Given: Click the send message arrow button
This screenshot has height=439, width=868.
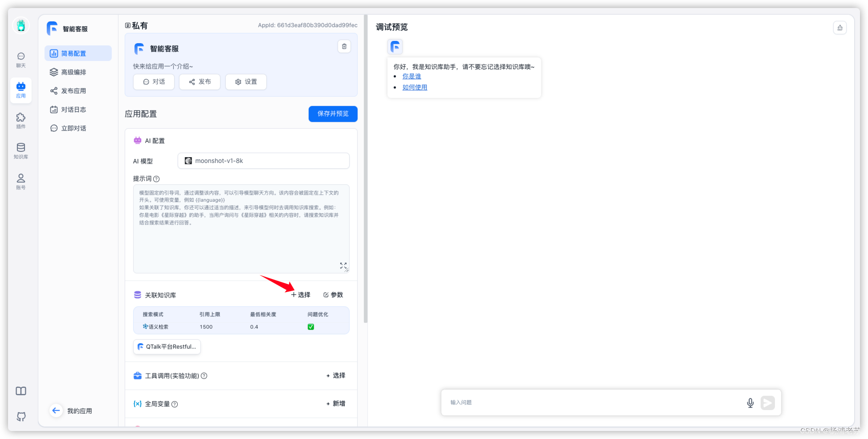Looking at the screenshot, I should (x=768, y=403).
